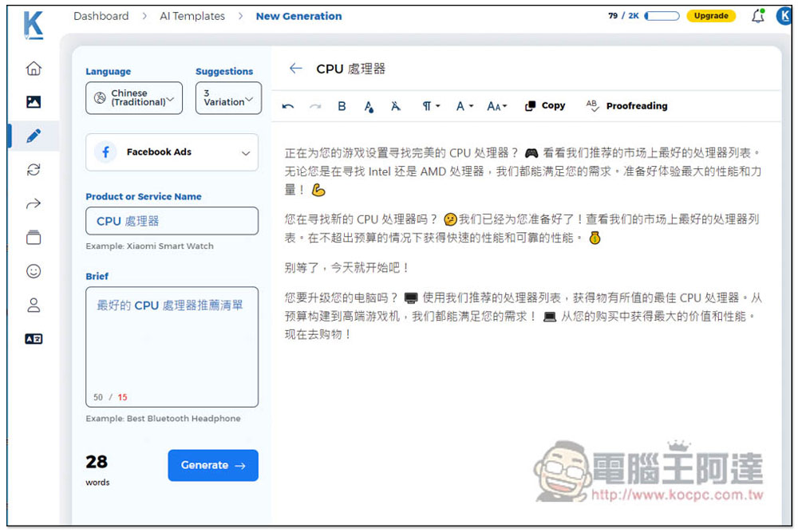Open the Home icon in sidebar

(x=34, y=68)
